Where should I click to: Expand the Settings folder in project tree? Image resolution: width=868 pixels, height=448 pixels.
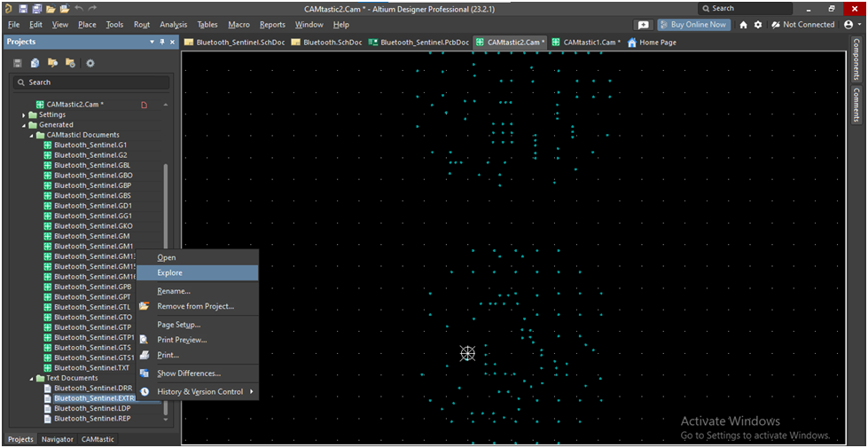[24, 114]
